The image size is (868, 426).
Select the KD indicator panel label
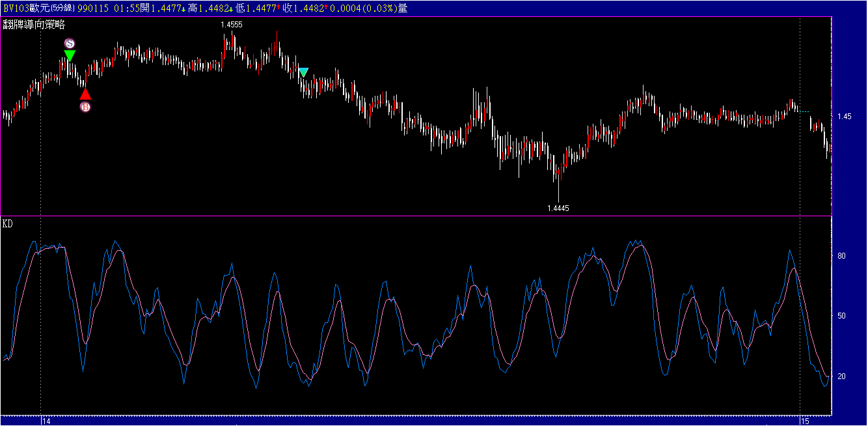tap(8, 224)
